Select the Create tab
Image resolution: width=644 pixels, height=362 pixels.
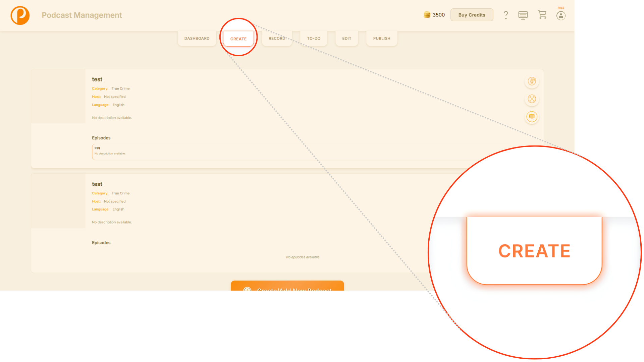tap(238, 39)
